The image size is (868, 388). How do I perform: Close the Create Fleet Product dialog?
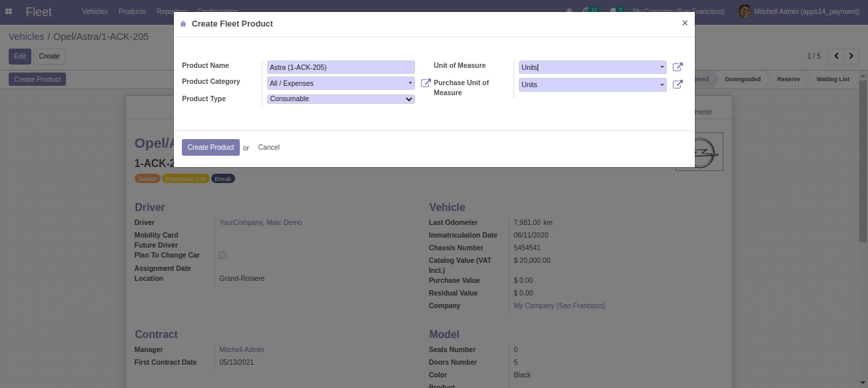pyautogui.click(x=684, y=23)
